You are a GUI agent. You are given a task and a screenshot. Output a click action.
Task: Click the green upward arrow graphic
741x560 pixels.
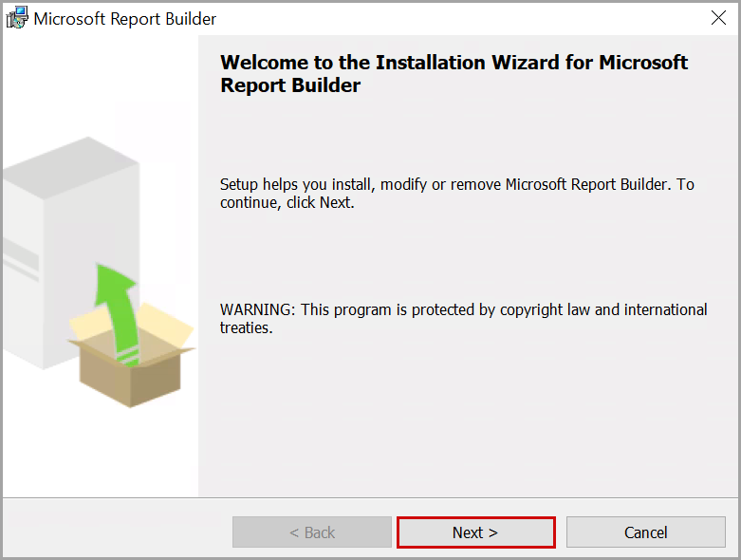tap(115, 304)
